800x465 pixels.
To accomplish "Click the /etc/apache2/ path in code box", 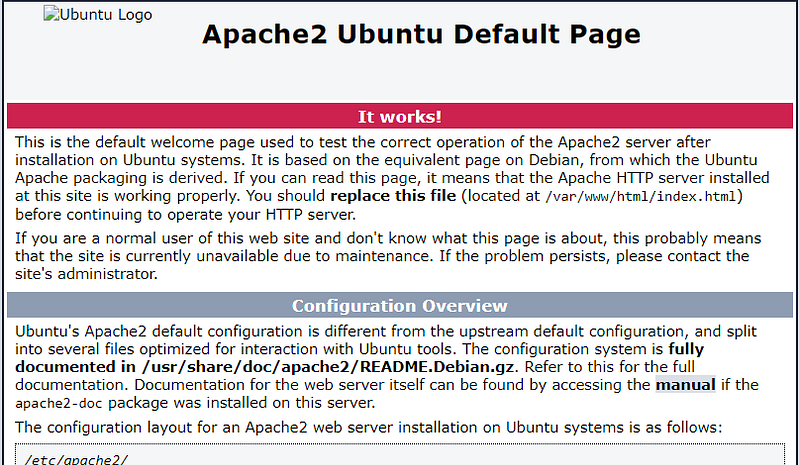I will click(76, 459).
